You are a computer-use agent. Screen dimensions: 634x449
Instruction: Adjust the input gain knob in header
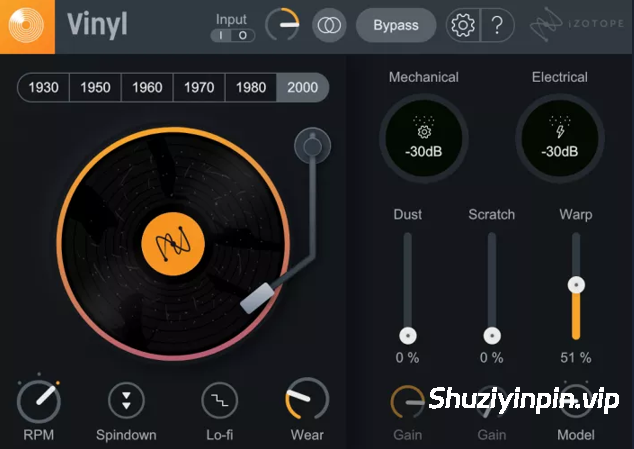283,25
